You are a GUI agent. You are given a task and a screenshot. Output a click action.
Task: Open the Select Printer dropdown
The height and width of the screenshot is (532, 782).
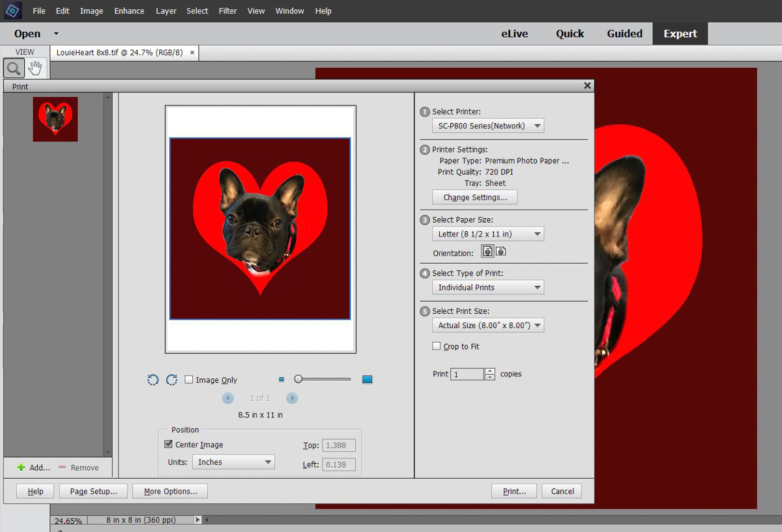click(488, 126)
